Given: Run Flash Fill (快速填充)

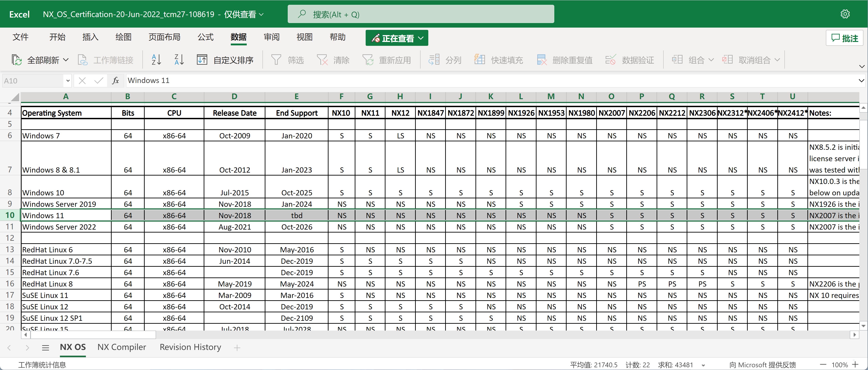Looking at the screenshot, I should tap(498, 60).
